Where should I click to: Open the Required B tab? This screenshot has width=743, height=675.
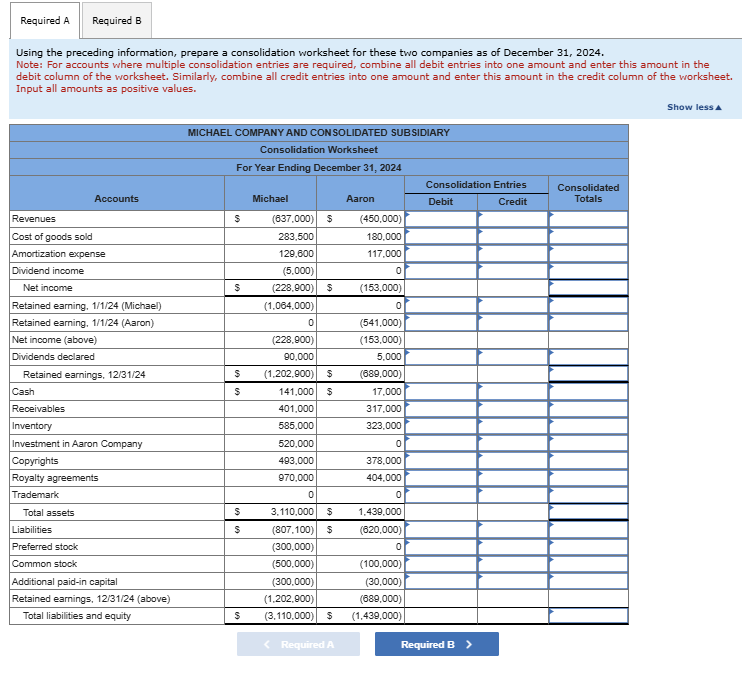[x=117, y=21]
